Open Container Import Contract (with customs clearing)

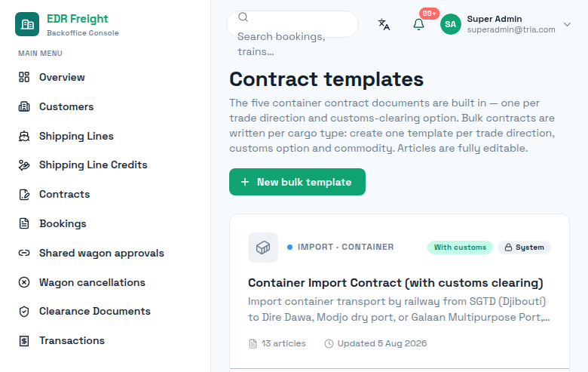[x=396, y=283]
